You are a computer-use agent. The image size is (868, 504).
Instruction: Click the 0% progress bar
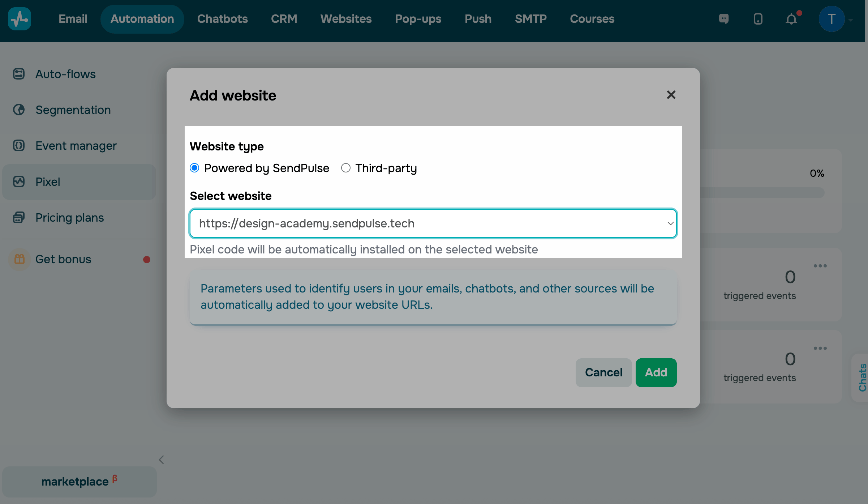tap(762, 193)
